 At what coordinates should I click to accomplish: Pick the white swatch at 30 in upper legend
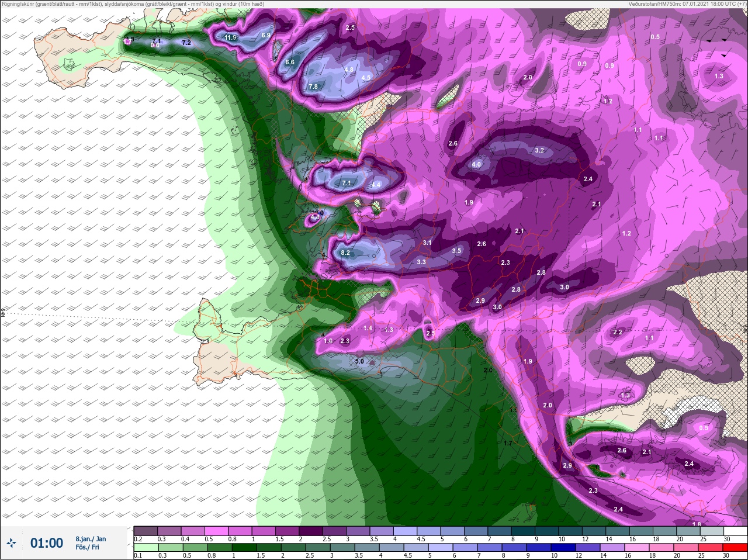pos(736,530)
